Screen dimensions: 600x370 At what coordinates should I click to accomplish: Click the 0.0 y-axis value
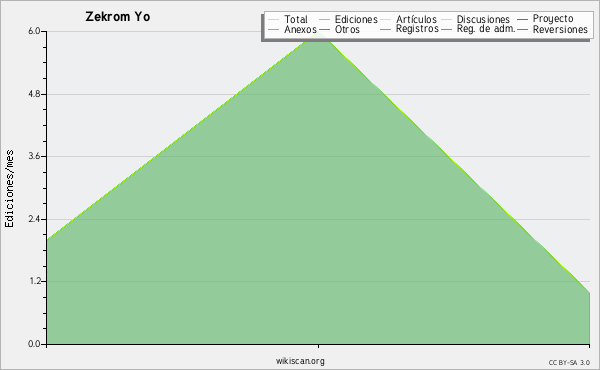click(x=34, y=344)
